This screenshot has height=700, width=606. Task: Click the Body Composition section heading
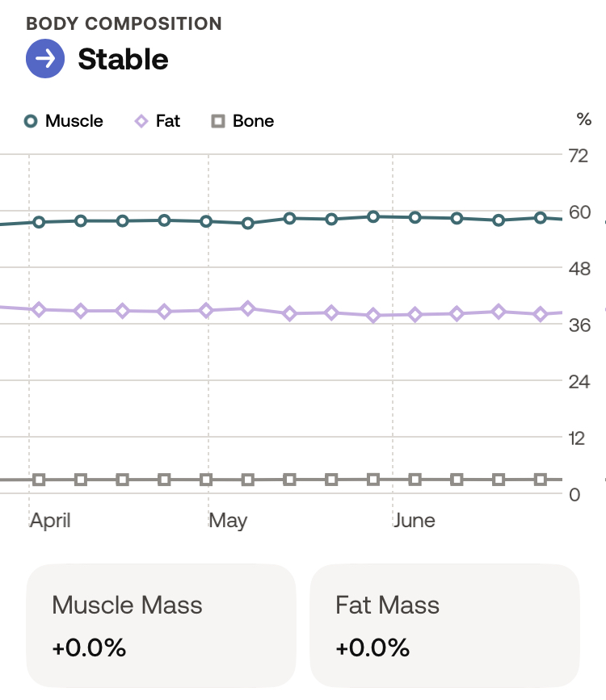124,23
